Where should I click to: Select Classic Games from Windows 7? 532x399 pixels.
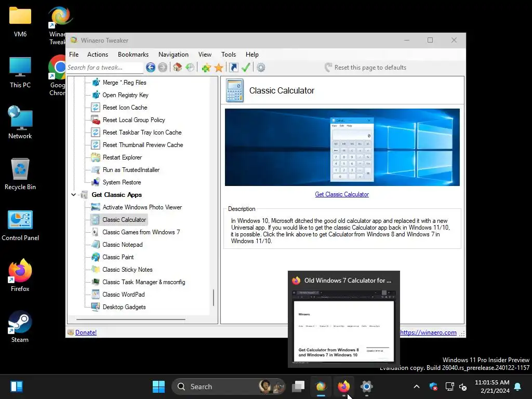pos(141,232)
